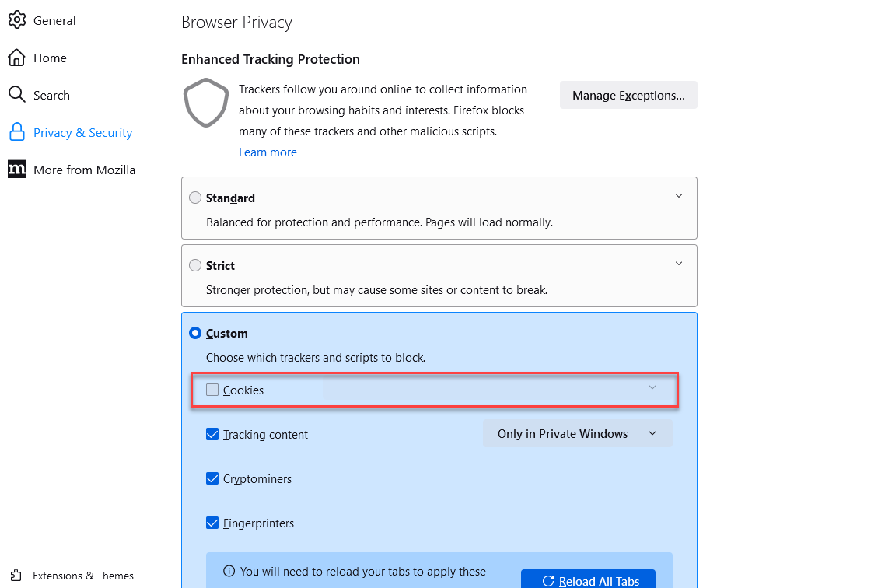
Task: Open the Only in Private Windows dropdown
Action: pos(577,433)
